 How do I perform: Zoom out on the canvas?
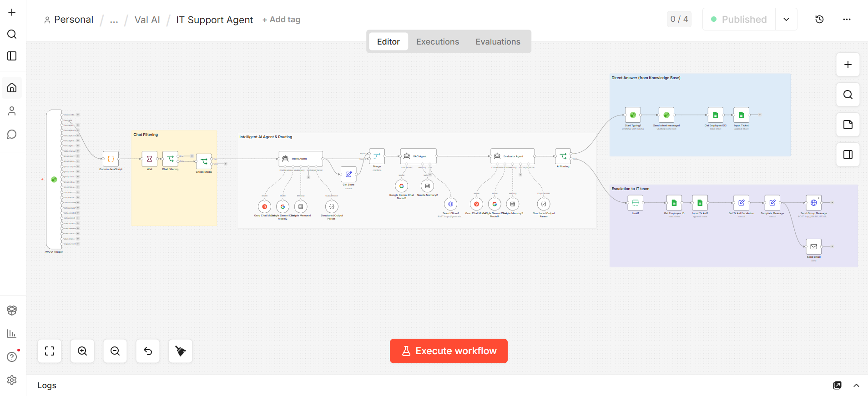[x=115, y=351]
